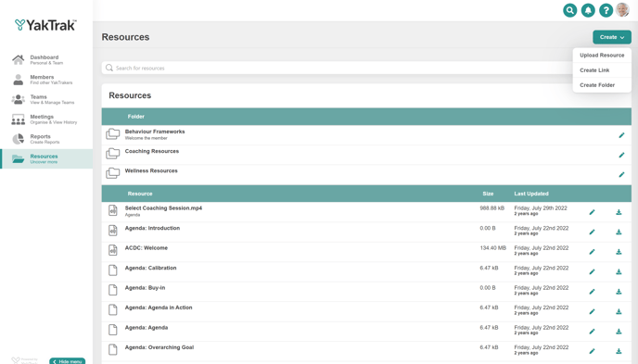
Task: Download Agenda: Overarching Goal file
Action: pos(619,351)
